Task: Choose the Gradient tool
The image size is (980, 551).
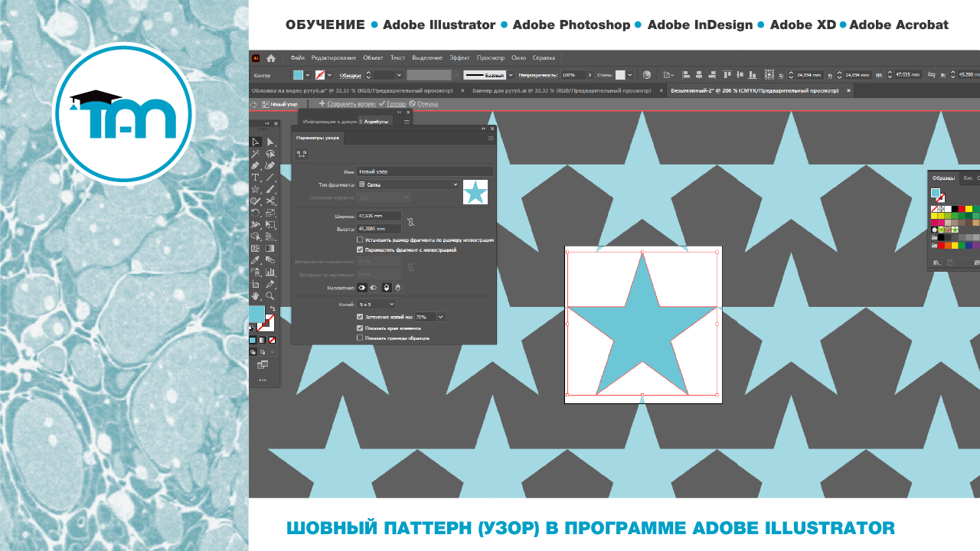Action: tap(270, 248)
